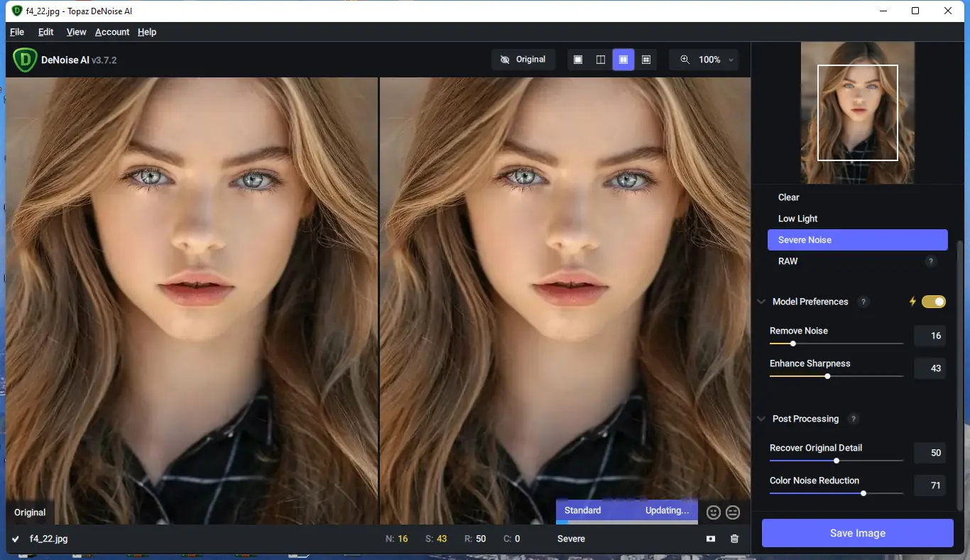Select the single image view icon
This screenshot has width=970, height=560.
578,60
